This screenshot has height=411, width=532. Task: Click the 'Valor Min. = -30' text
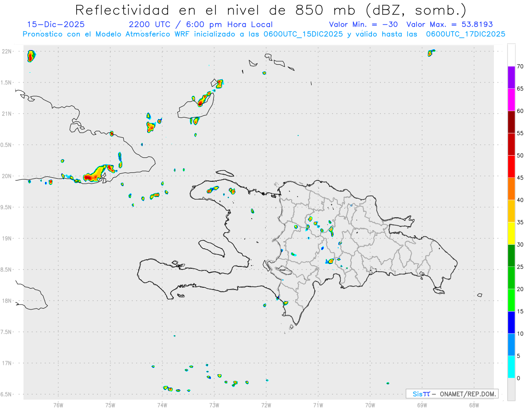[364, 24]
